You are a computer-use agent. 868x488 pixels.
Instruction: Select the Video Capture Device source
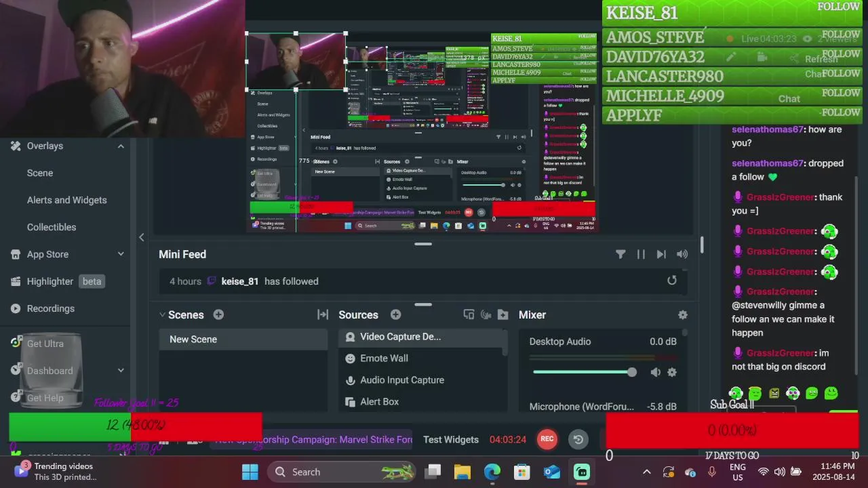(x=420, y=336)
